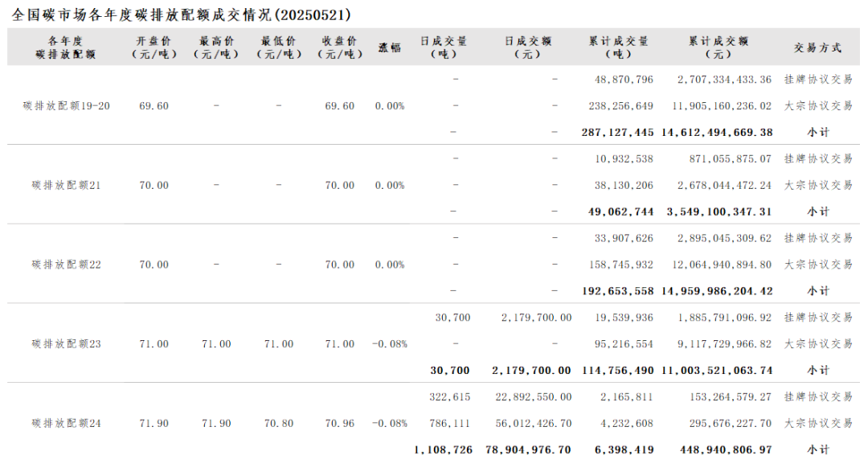Click the 最高价 column header
The height and width of the screenshot is (468, 868).
[216, 47]
